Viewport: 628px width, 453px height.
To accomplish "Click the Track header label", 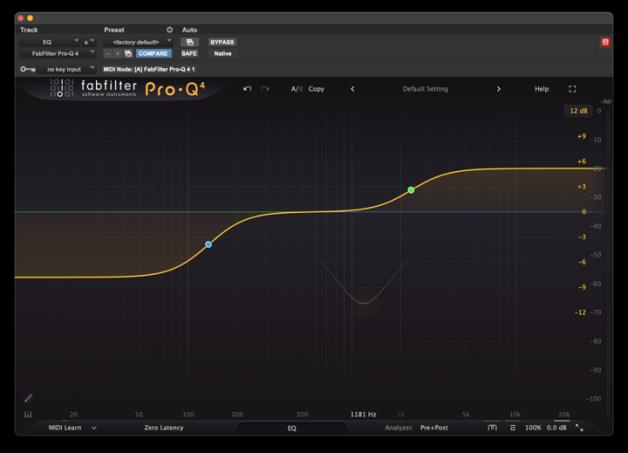I will [x=29, y=30].
